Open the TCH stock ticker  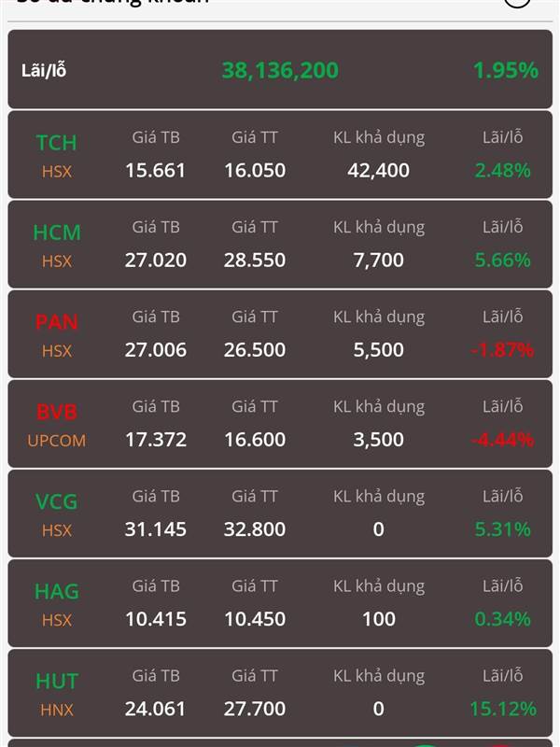coord(56,143)
